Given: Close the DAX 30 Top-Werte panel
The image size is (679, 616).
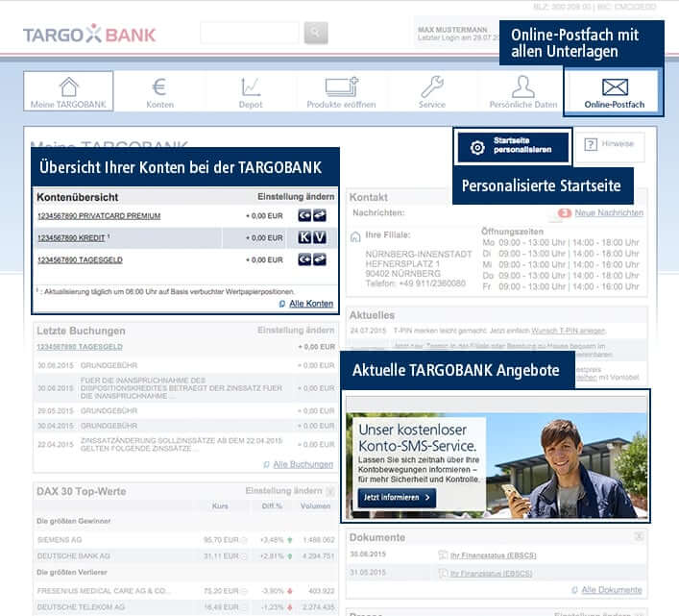Looking at the screenshot, I should click(330, 491).
